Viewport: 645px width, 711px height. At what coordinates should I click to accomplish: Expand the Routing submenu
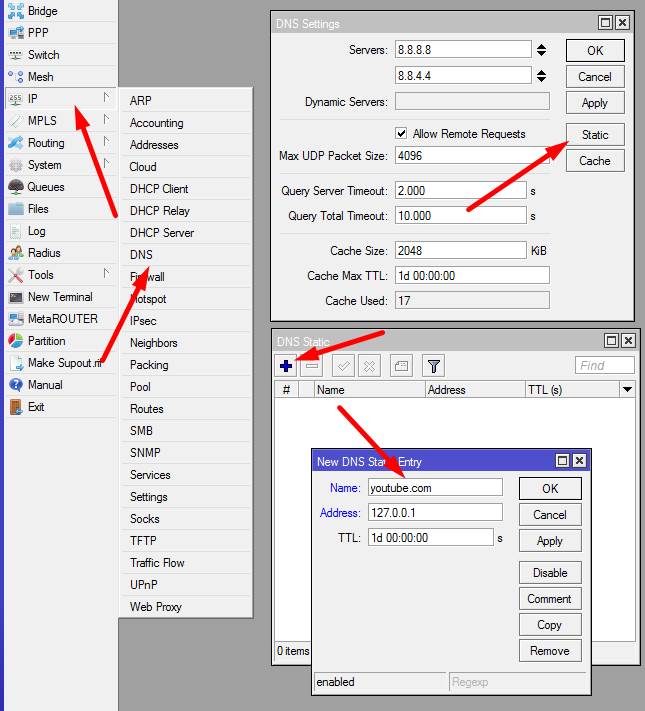click(x=46, y=143)
